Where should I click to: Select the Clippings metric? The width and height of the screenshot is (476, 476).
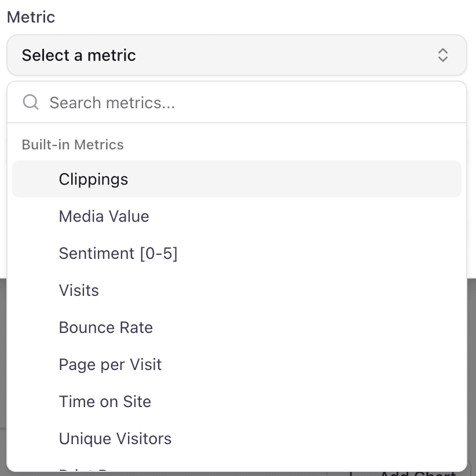click(93, 179)
